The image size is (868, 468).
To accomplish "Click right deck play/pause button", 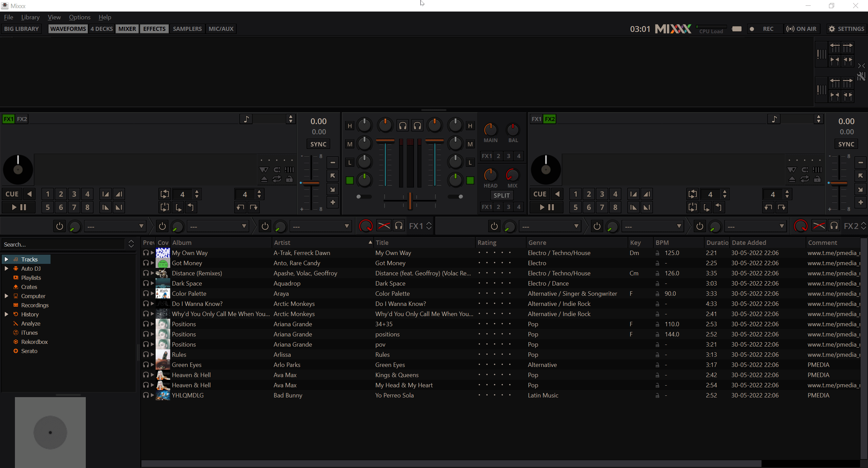I will [547, 207].
